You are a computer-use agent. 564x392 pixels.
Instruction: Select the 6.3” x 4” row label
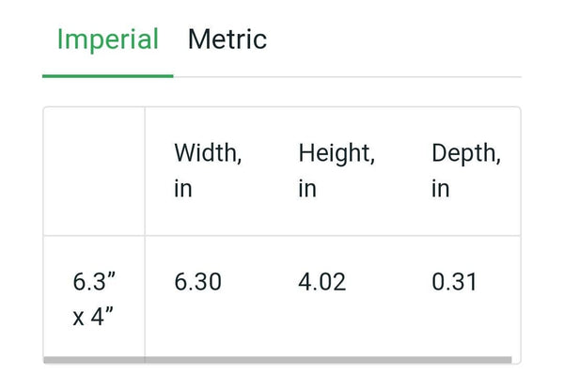pyautogui.click(x=94, y=299)
